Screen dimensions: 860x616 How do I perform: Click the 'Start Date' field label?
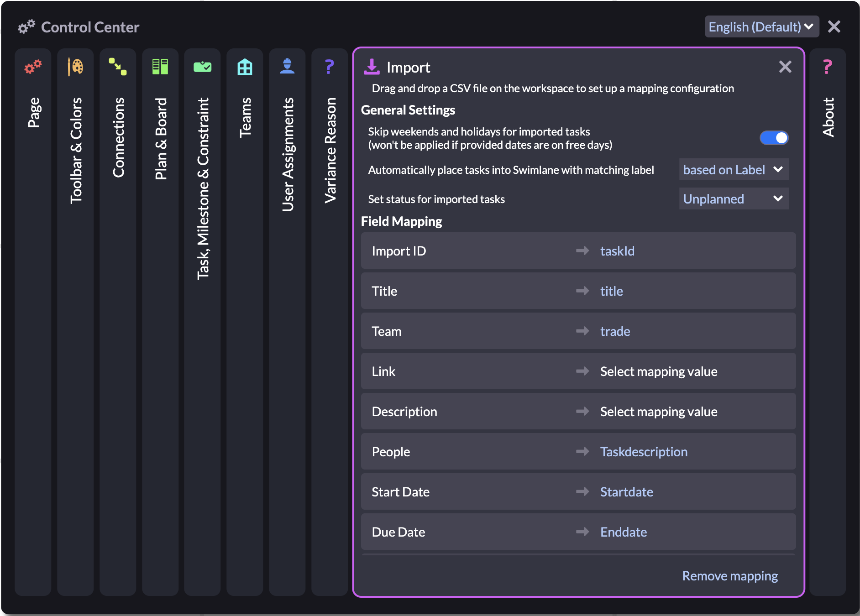coord(400,492)
